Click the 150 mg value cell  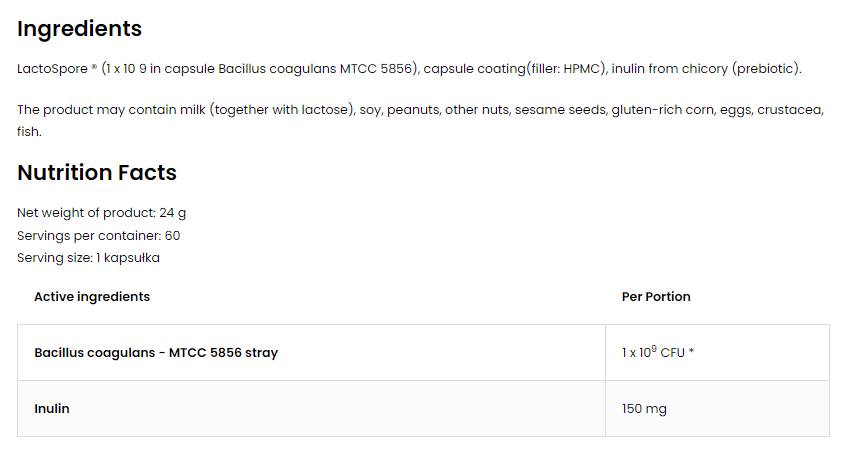coord(644,409)
